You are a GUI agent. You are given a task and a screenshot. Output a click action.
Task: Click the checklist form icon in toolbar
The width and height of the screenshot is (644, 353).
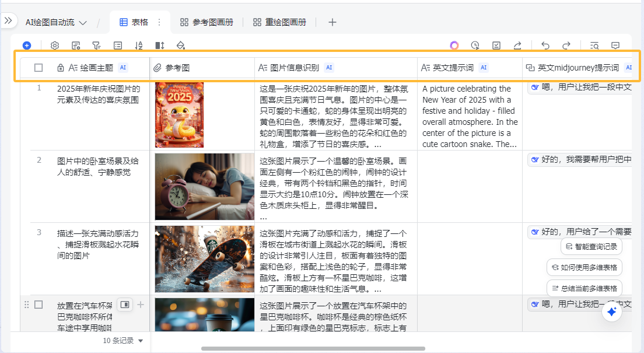[496, 46]
